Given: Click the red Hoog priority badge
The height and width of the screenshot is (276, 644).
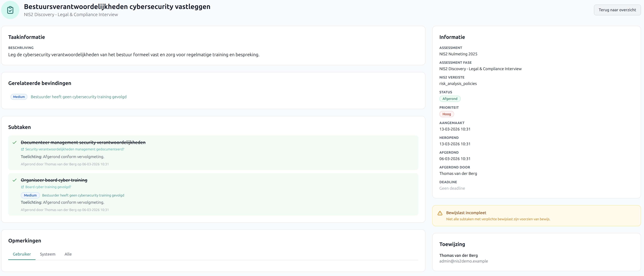Looking at the screenshot, I should point(447,114).
